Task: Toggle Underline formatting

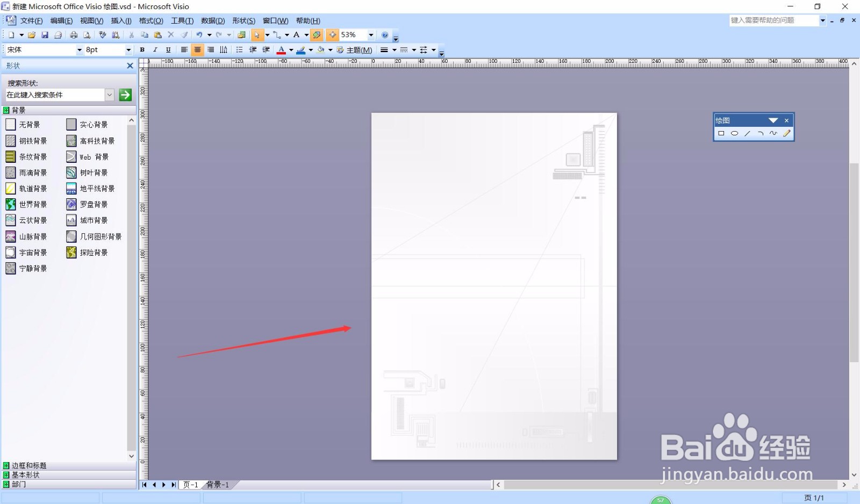Action: (168, 49)
